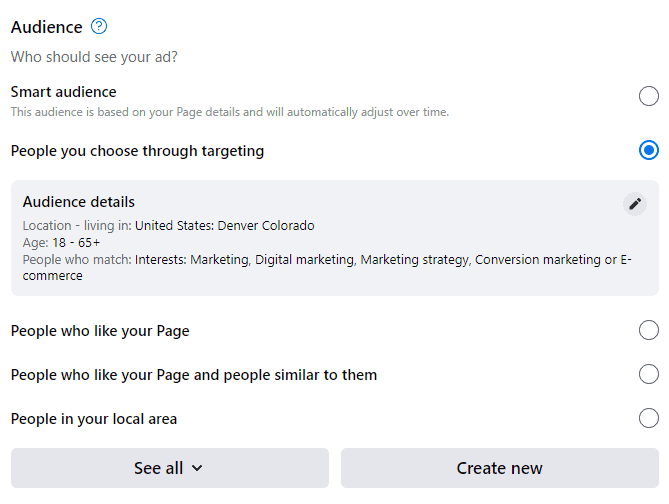
Task: Expand the See all dropdown
Action: pyautogui.click(x=169, y=468)
